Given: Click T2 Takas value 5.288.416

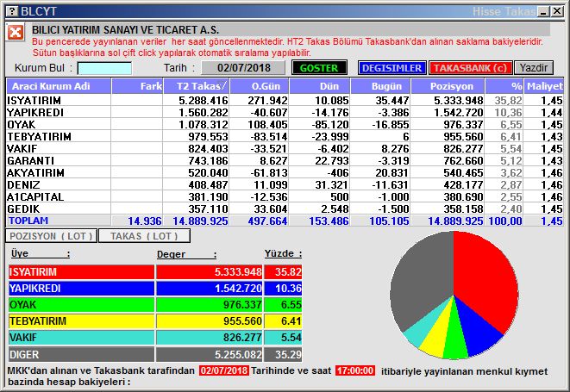Looking at the screenshot, I should (204, 100).
